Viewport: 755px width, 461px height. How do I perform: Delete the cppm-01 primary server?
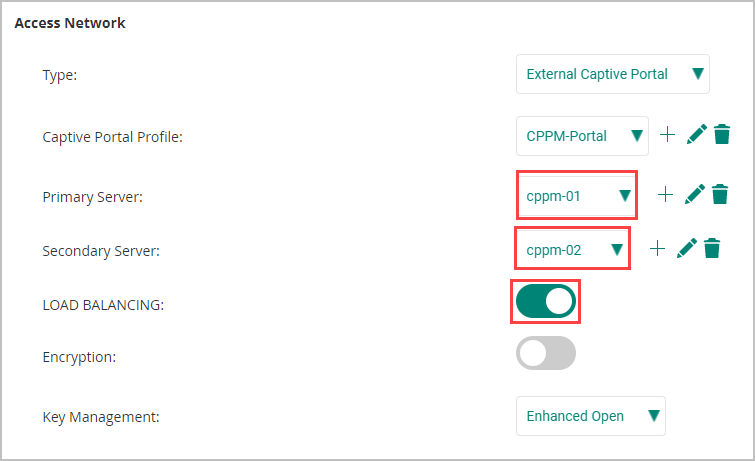click(x=720, y=195)
